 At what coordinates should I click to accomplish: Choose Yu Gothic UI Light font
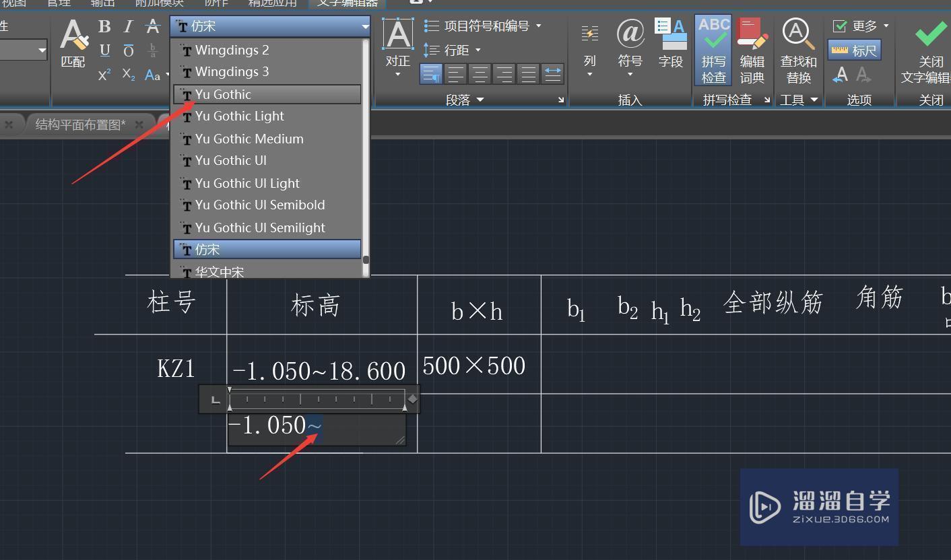tap(267, 183)
